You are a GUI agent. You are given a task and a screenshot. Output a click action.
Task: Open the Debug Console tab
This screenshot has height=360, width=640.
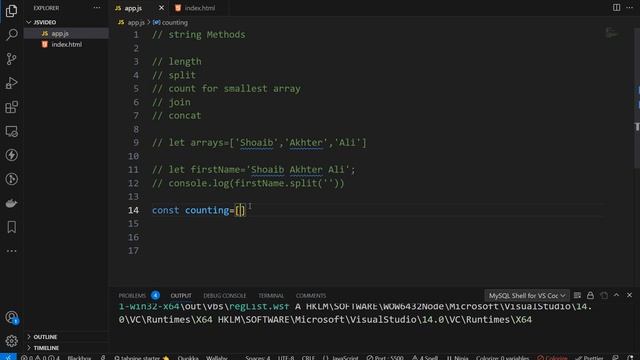click(x=224, y=295)
